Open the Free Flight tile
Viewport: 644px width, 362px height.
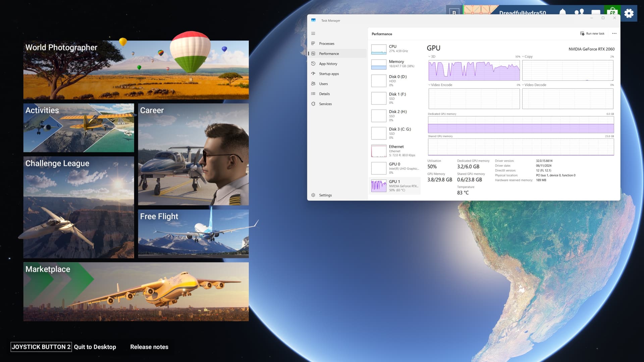click(x=193, y=234)
